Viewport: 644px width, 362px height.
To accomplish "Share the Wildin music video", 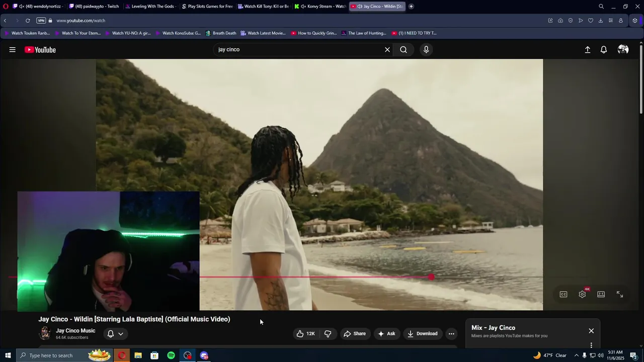I will tap(355, 334).
